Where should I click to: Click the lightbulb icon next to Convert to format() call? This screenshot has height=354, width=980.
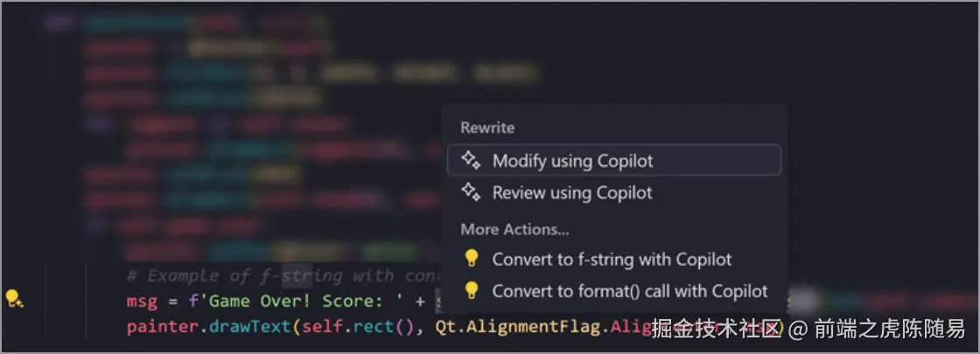[472, 290]
